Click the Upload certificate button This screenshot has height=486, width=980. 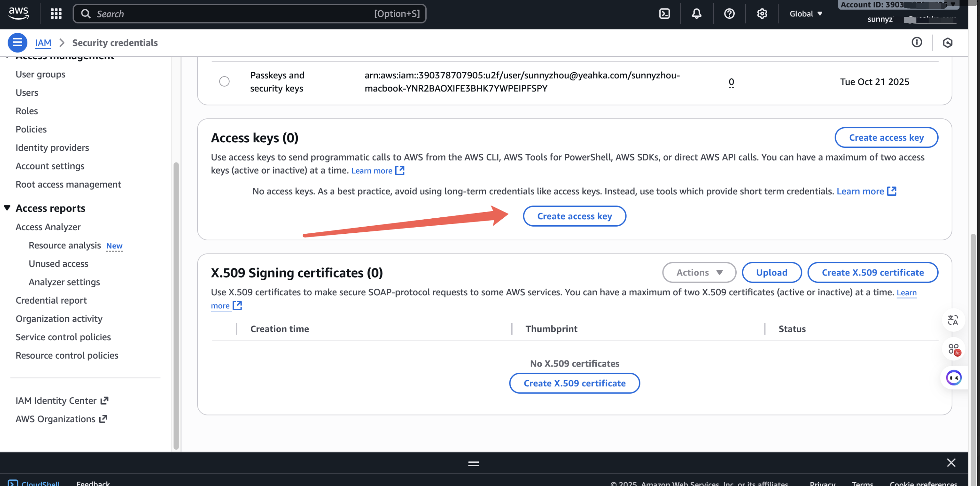(771, 272)
